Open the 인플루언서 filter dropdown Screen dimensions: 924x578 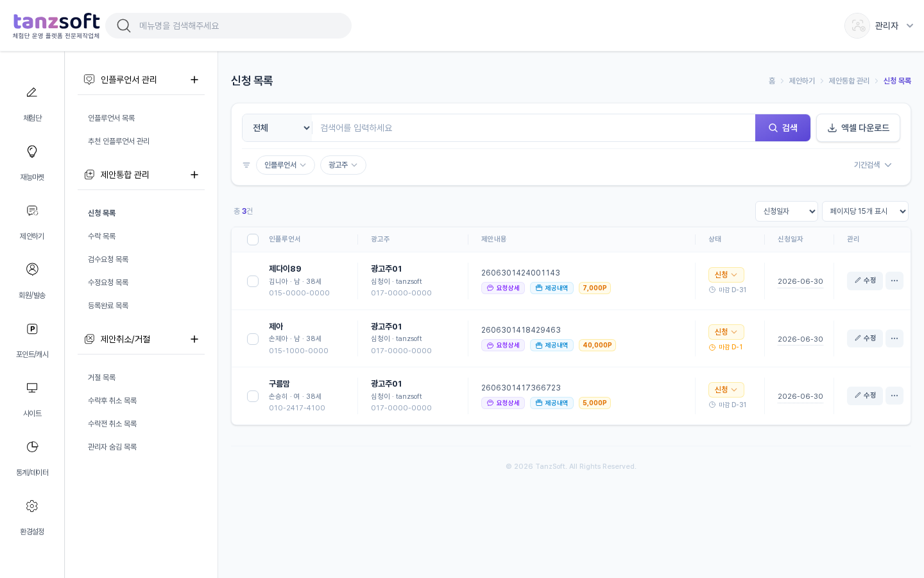coord(286,165)
